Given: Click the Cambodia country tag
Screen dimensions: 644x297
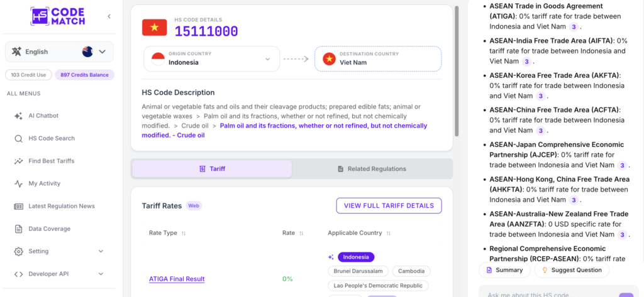Looking at the screenshot, I should (x=411, y=271).
